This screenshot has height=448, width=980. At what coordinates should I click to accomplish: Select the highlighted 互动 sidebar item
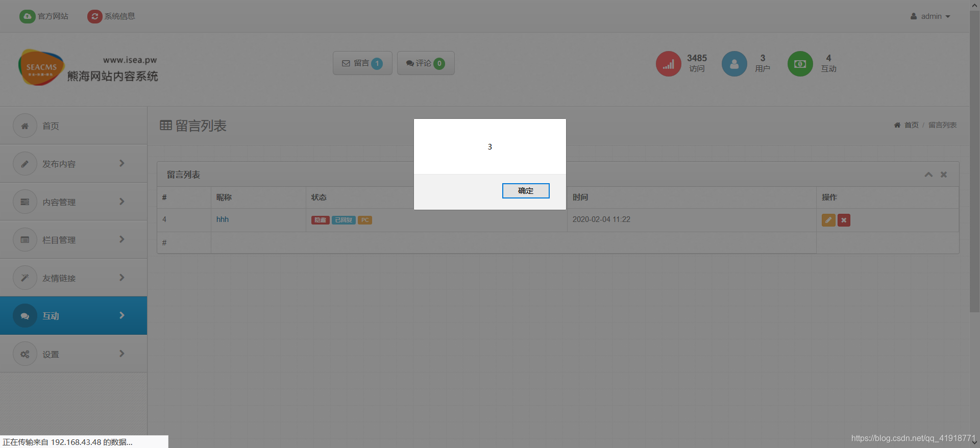[x=73, y=316]
